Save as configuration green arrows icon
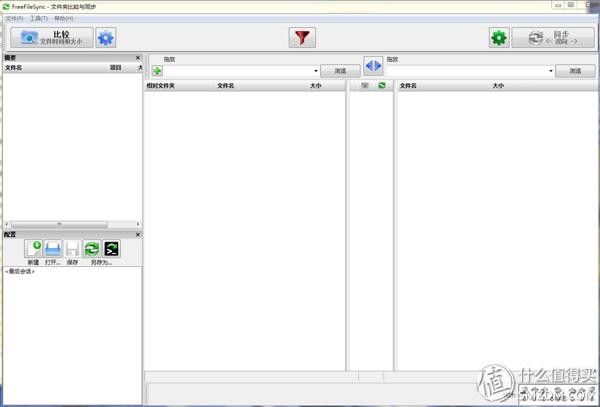This screenshot has height=407, width=600. pos(92,249)
